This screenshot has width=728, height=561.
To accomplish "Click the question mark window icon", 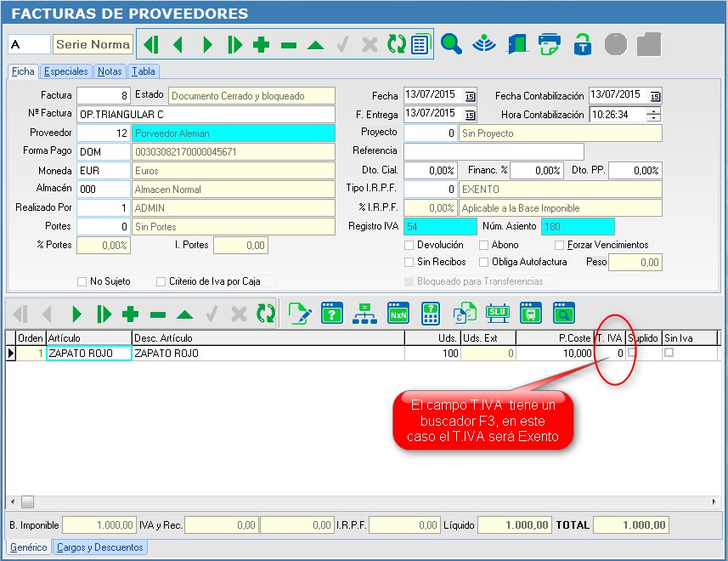I will [x=332, y=313].
